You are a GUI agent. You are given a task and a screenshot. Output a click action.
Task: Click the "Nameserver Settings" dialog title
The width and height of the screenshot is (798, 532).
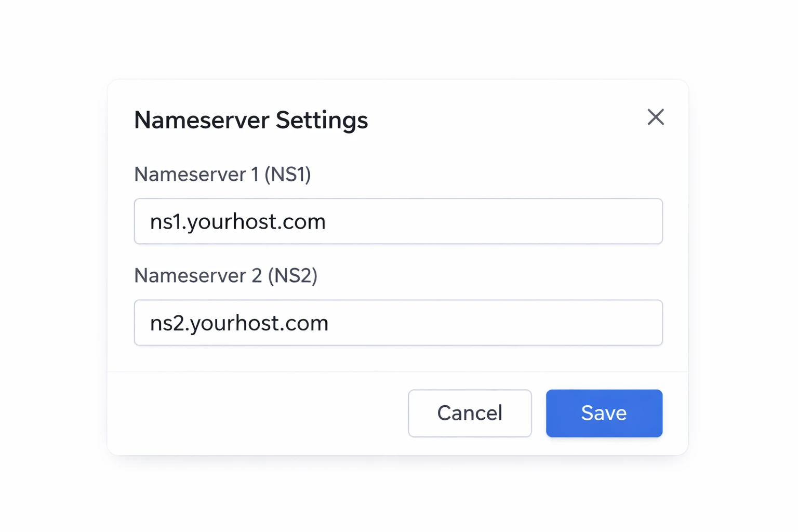coord(251,120)
